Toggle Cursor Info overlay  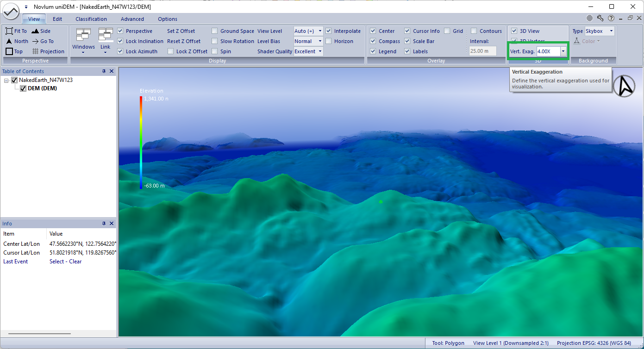click(x=407, y=31)
